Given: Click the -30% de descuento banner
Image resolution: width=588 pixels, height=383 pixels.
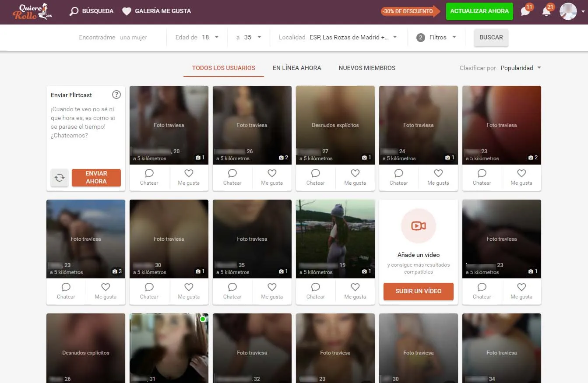Looking at the screenshot, I should 410,11.
